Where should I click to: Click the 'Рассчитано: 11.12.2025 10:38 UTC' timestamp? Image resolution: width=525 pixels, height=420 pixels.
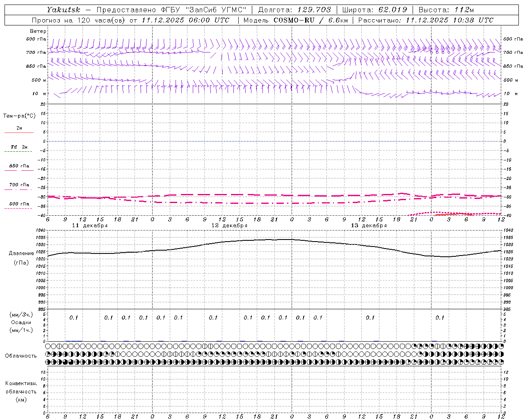pyautogui.click(x=426, y=20)
